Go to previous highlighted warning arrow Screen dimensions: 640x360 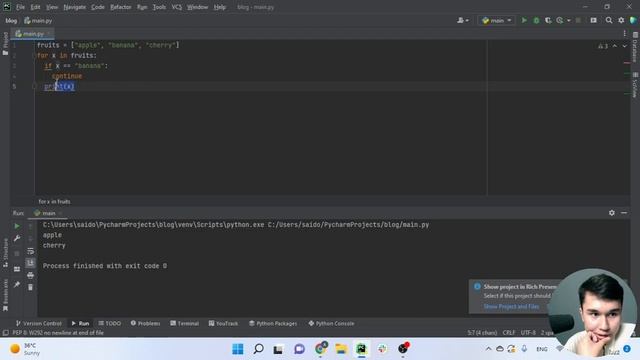(615, 46)
